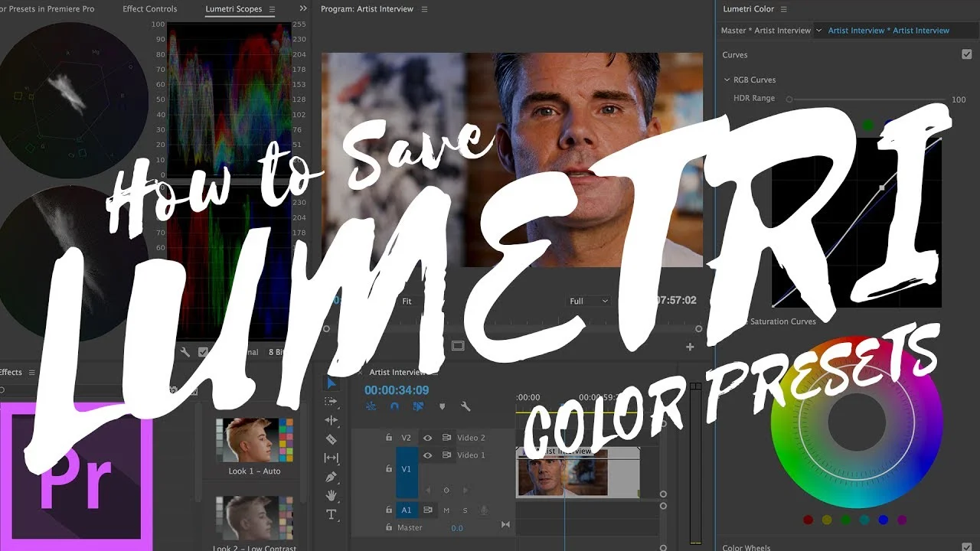Toggle Color Wheels section checkbox
980x551 pixels.
point(966,547)
